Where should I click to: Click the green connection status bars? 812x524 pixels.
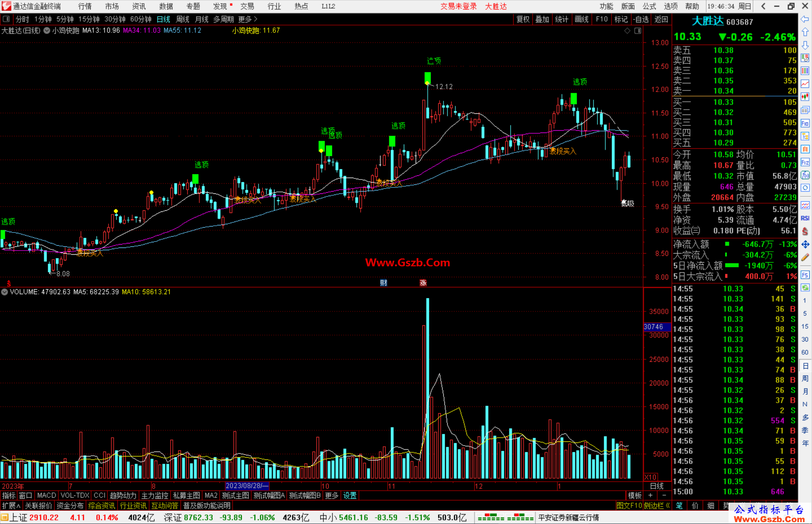(506, 517)
